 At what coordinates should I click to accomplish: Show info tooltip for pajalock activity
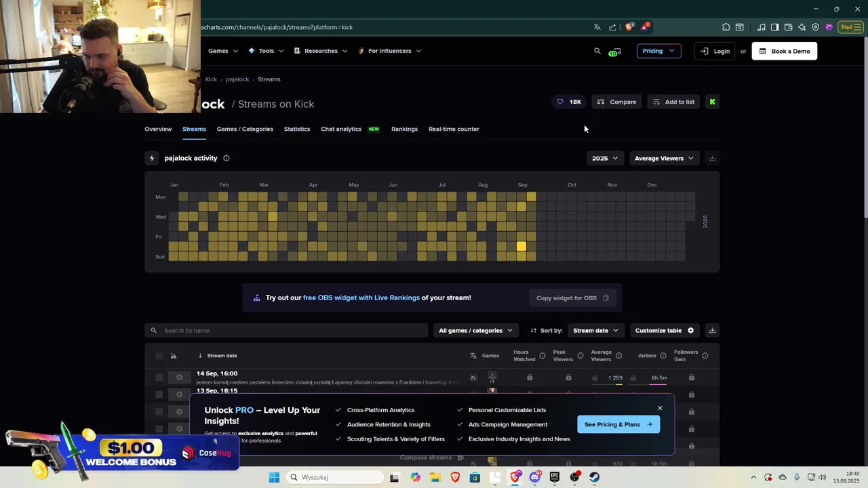[x=226, y=158]
